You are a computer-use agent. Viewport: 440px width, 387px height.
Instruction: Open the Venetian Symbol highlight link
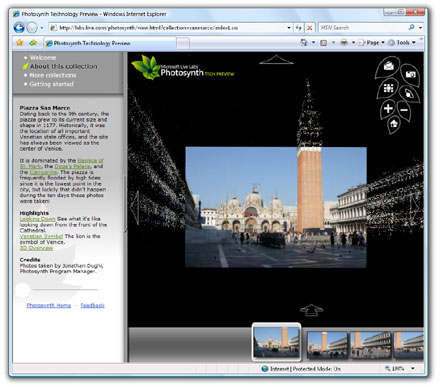click(x=41, y=236)
